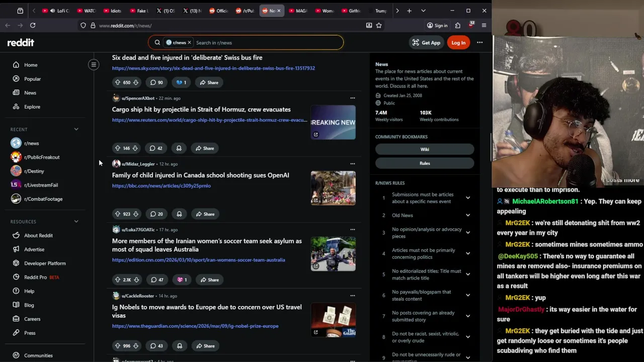Image resolution: width=644 pixels, height=362 pixels.
Task: Downvote the Cargo ship hit by projectile post
Action: (135, 148)
